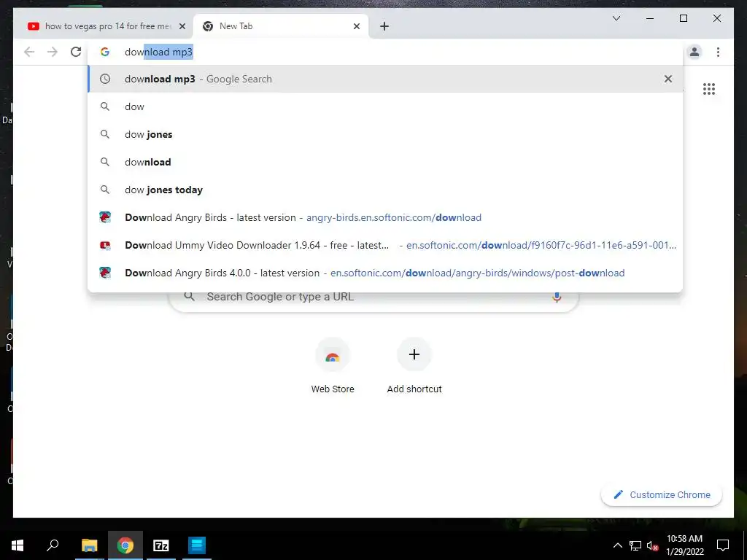The image size is (747, 560).
Task: Remove the 'download mp3' history suggestion
Action: point(668,79)
